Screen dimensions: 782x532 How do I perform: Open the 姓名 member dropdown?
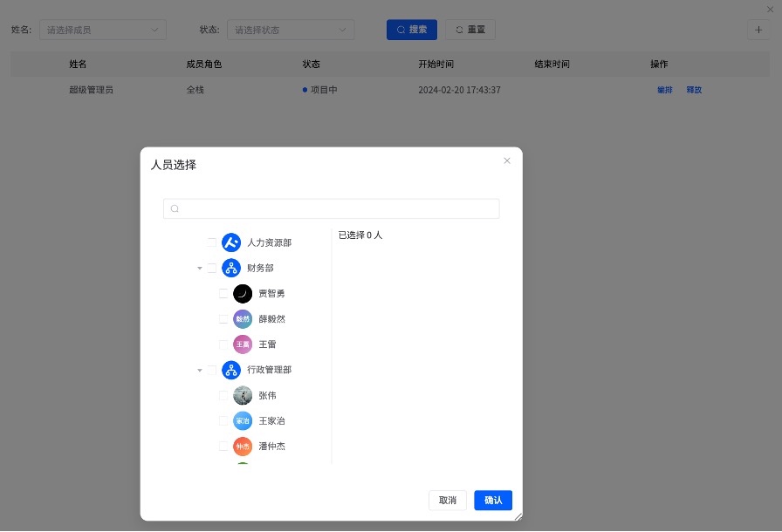102,30
